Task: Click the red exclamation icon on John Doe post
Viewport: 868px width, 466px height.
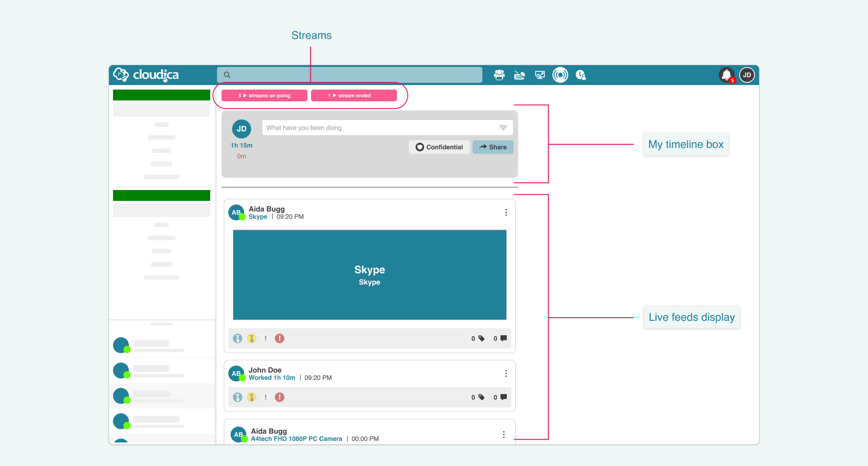Action: pyautogui.click(x=279, y=397)
